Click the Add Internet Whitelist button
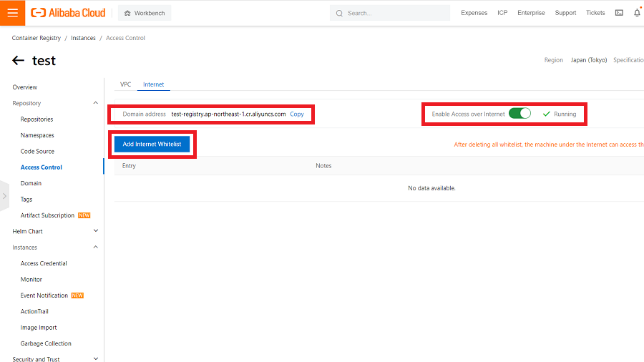This screenshot has height=362, width=644. [152, 144]
